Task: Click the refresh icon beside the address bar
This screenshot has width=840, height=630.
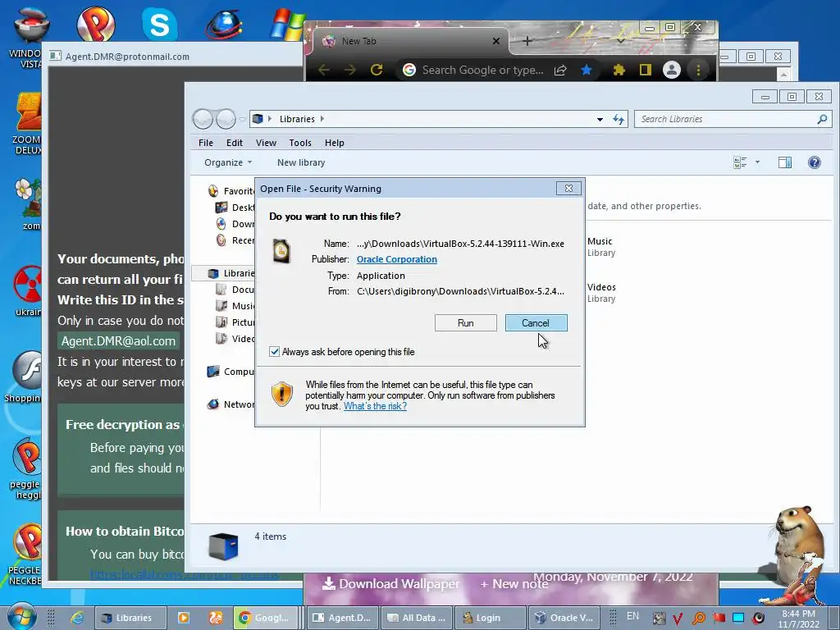Action: (619, 120)
